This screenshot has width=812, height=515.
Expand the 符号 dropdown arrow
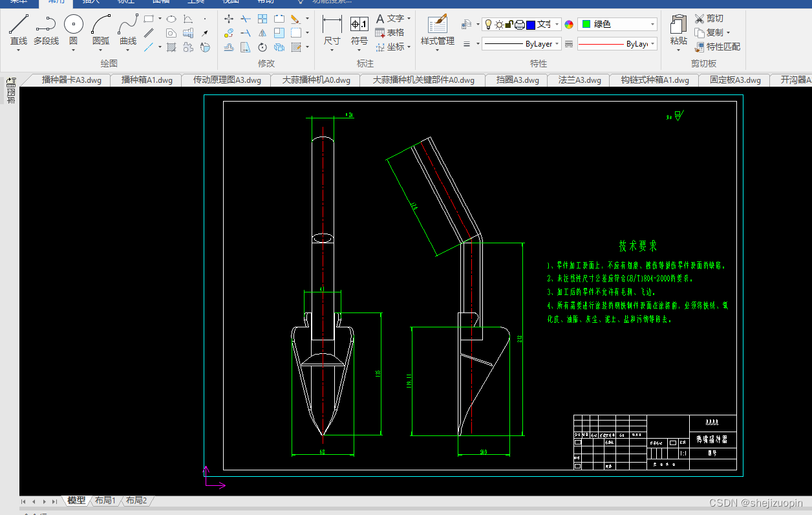click(359, 50)
